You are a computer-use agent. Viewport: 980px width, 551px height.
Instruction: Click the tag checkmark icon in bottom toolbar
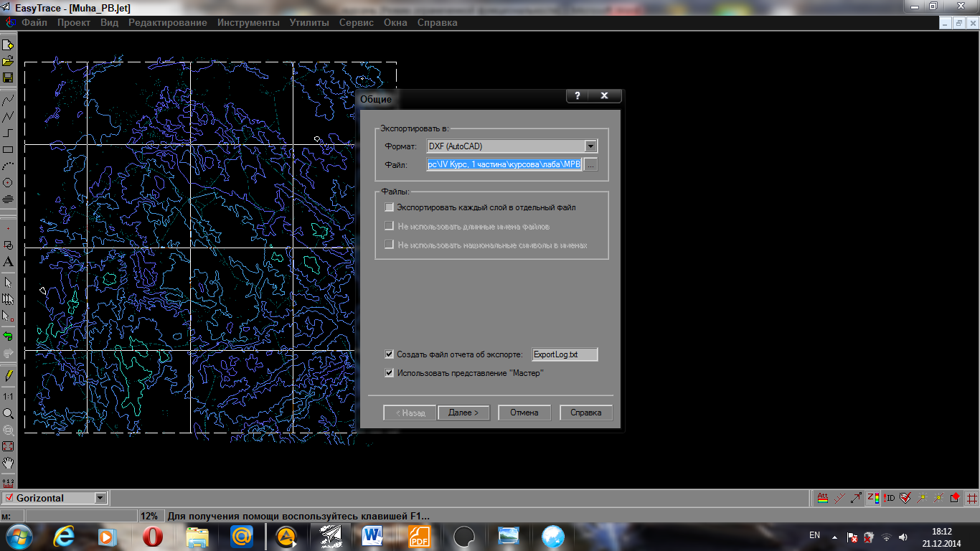(905, 497)
